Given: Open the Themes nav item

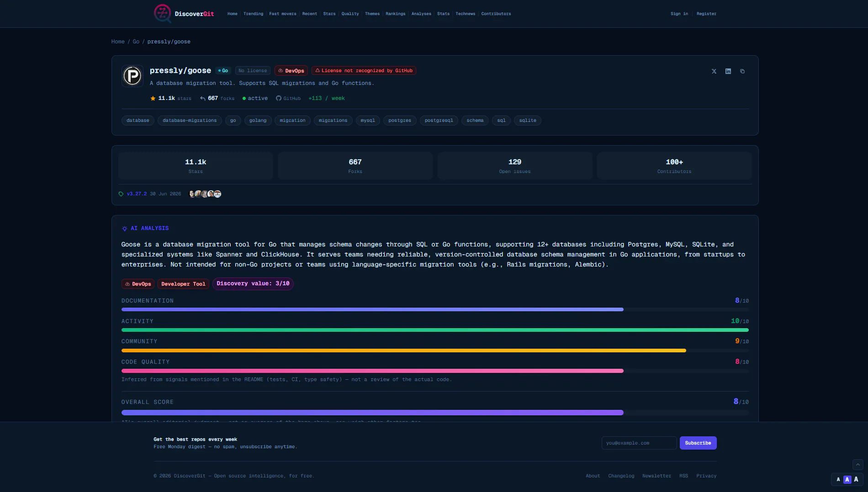Looking at the screenshot, I should click(372, 14).
